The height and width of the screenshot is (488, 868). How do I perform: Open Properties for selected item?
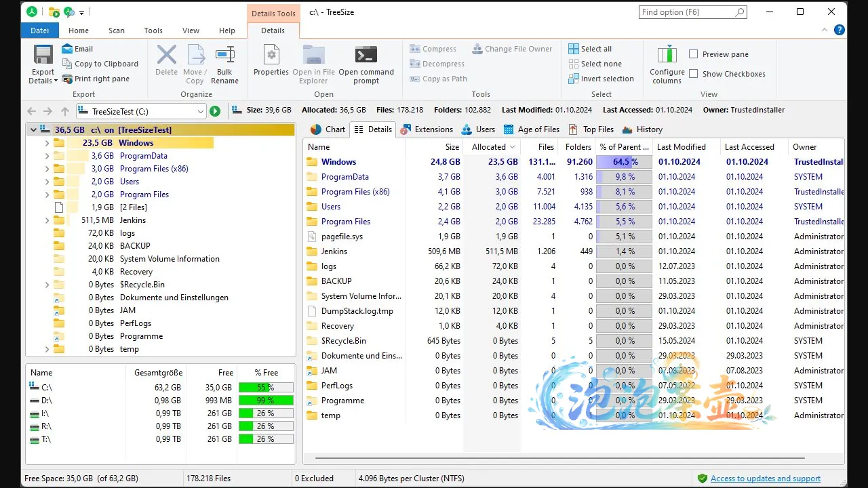271,60
